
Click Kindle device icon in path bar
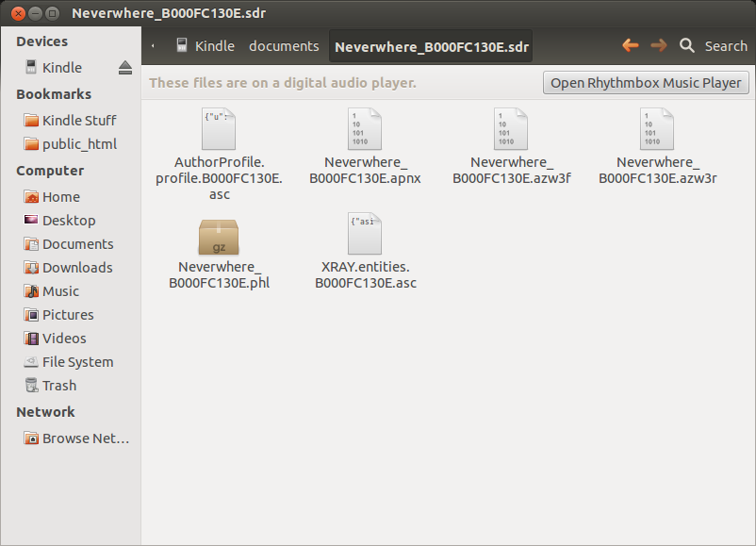(x=182, y=45)
